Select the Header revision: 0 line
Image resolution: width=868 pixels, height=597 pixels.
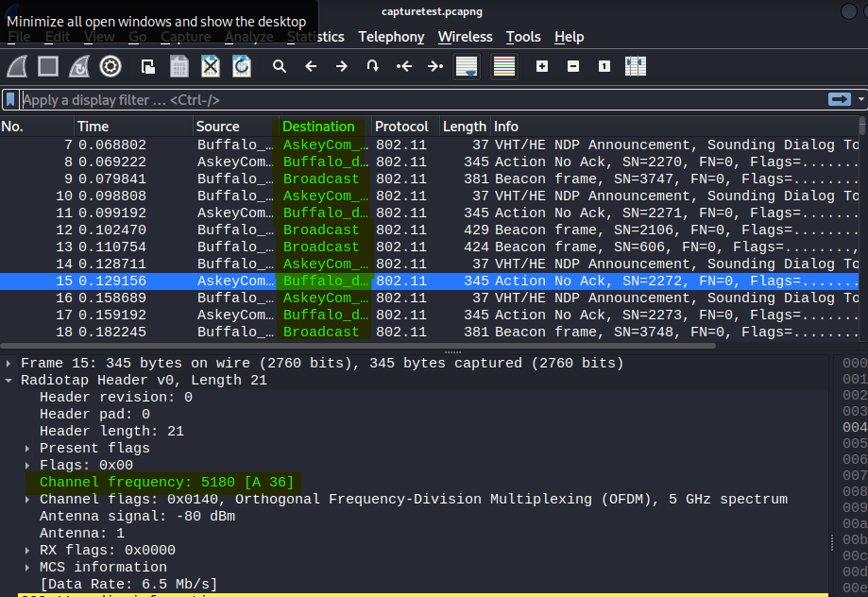[x=115, y=397]
